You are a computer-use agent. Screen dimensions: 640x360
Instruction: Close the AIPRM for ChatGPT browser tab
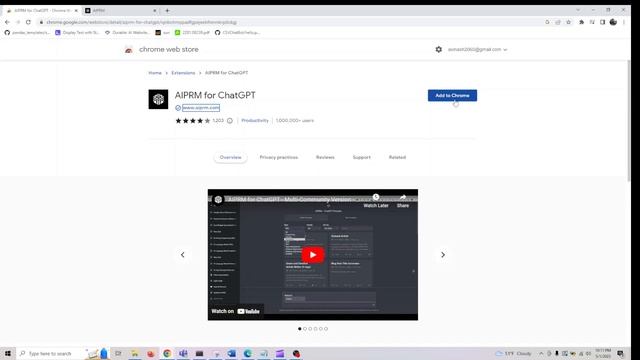76,11
